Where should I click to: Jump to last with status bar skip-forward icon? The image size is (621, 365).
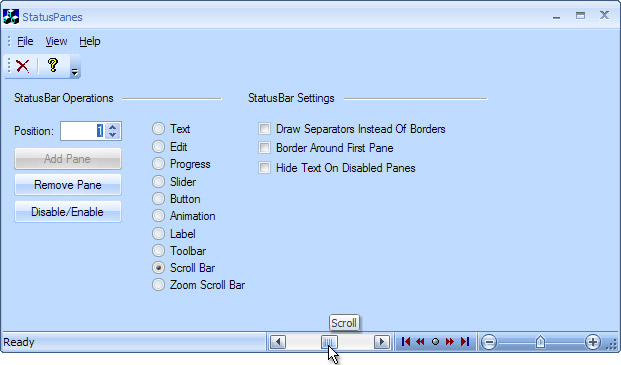[465, 342]
